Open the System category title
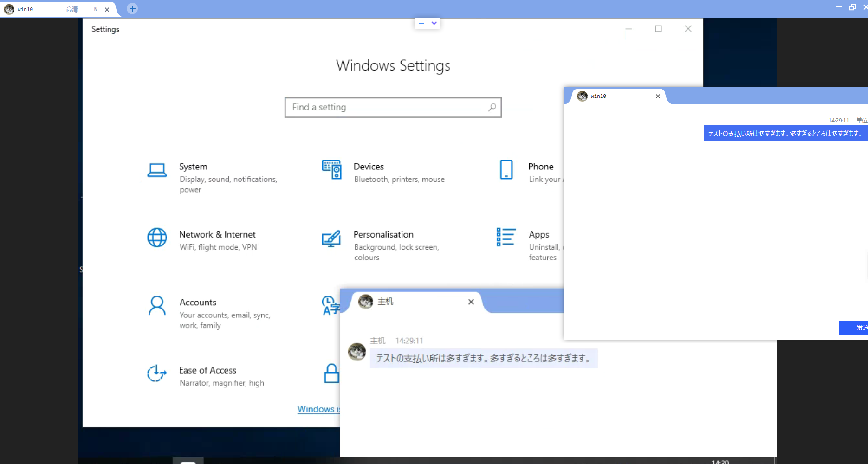The width and height of the screenshot is (868, 464). point(193,167)
